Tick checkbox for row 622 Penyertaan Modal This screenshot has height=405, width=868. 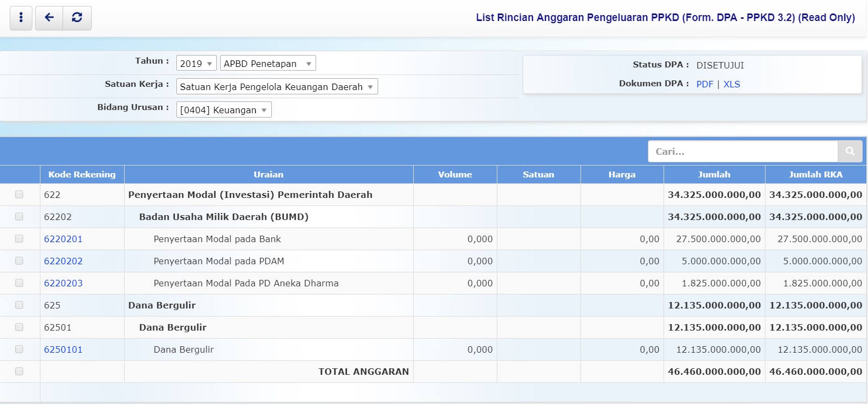(19, 195)
